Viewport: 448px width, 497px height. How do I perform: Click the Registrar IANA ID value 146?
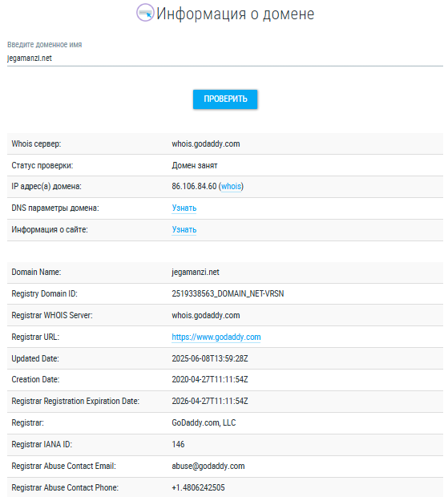[178, 444]
